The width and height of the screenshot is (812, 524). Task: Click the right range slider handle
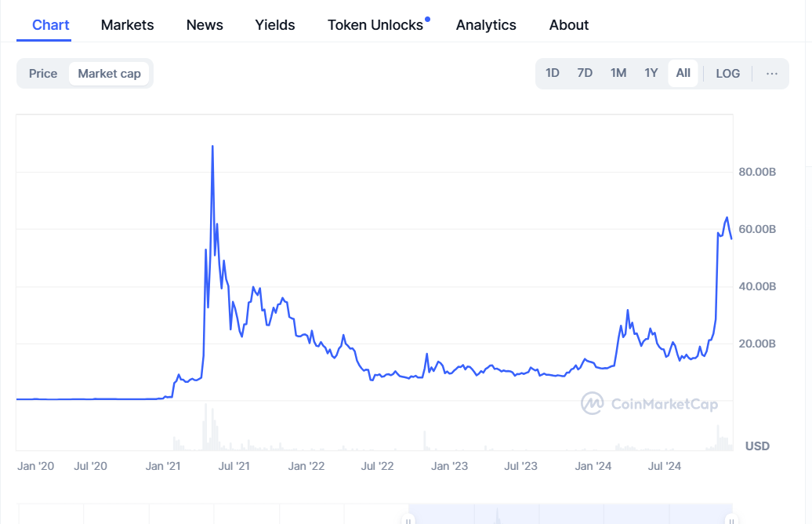coord(731,519)
